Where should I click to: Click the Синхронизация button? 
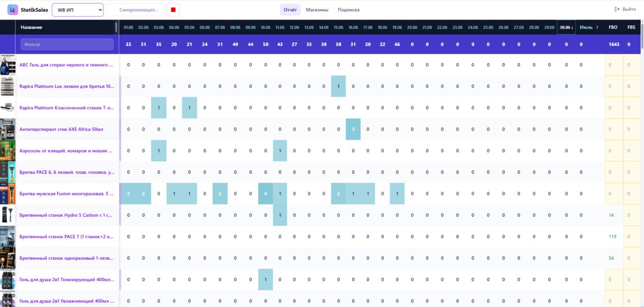[135, 10]
